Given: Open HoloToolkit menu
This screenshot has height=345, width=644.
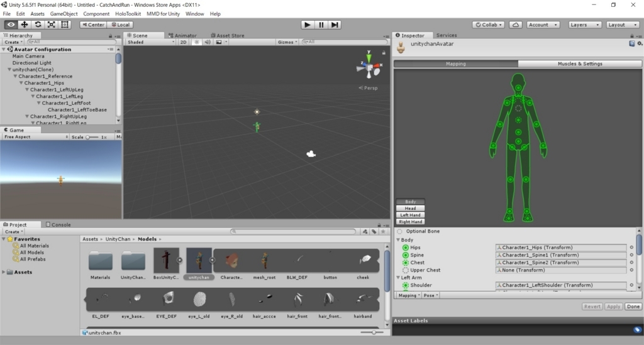Looking at the screenshot, I should [128, 14].
